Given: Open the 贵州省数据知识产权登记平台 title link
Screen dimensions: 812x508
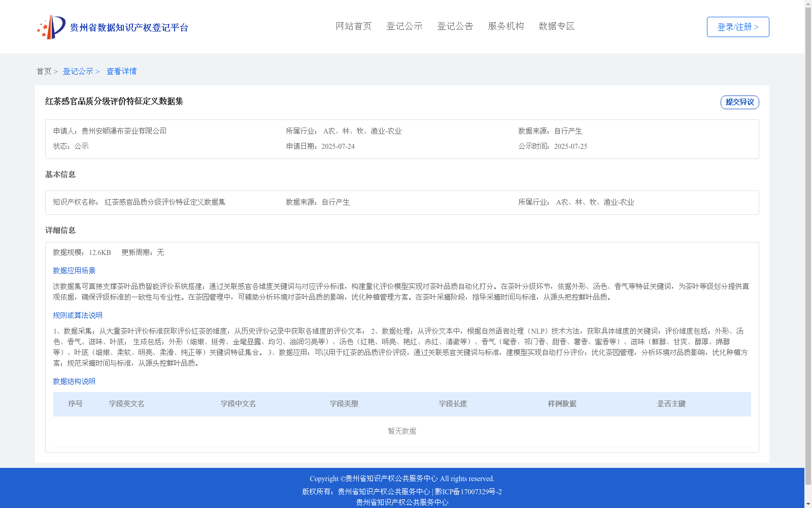Looking at the screenshot, I should (129, 27).
